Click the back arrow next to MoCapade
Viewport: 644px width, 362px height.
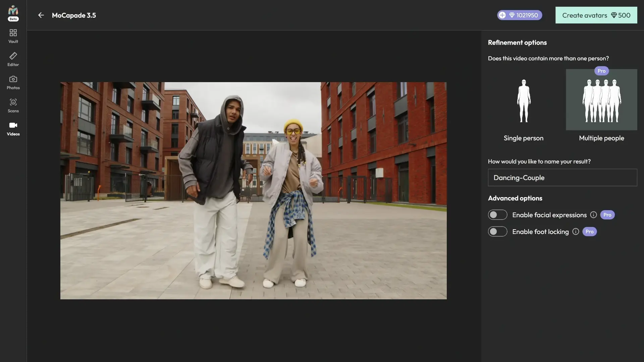41,15
